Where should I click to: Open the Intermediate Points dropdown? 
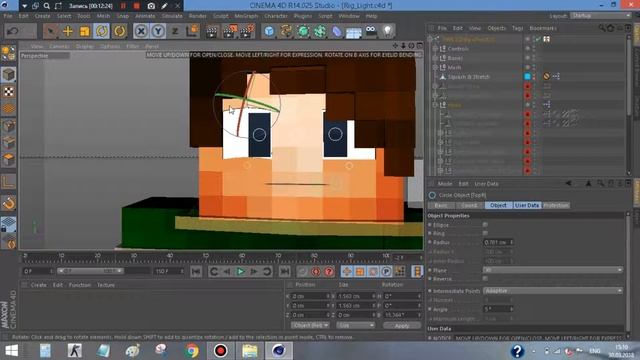pyautogui.click(x=553, y=291)
